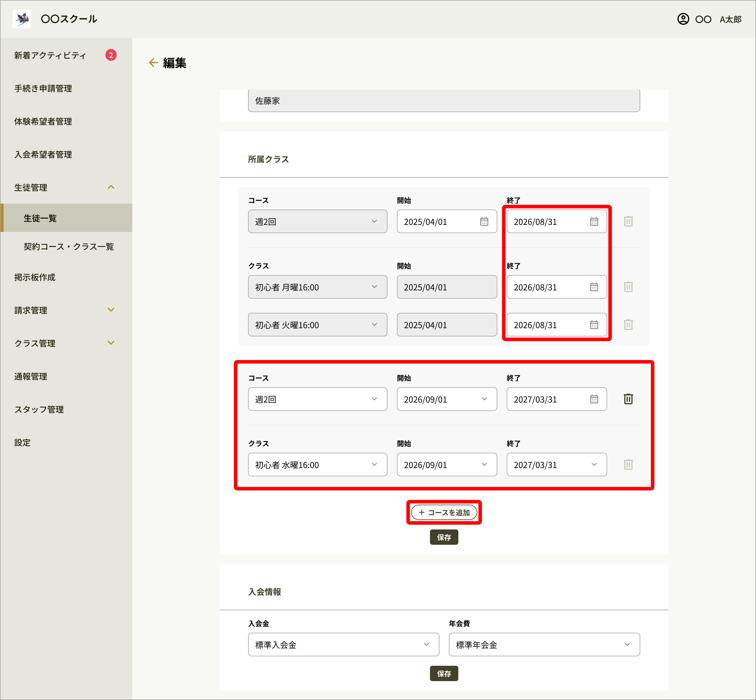756x700 pixels.
Task: Open the user account icon in the header
Action: [683, 19]
